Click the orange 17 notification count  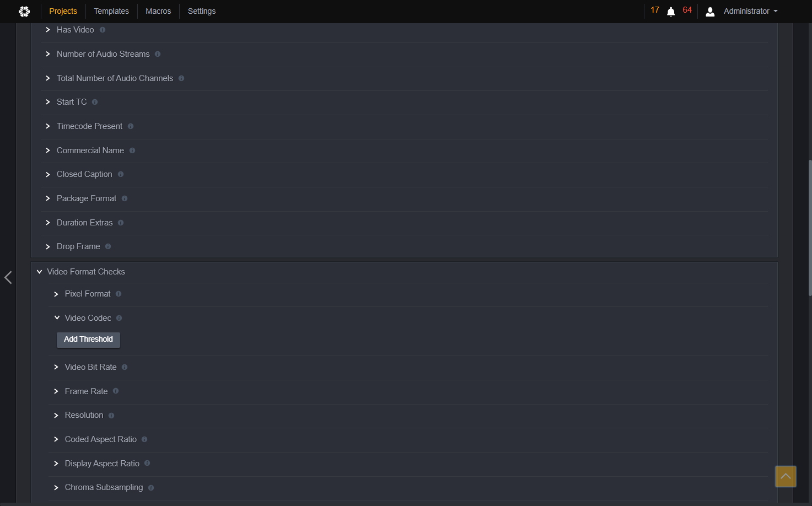655,10
